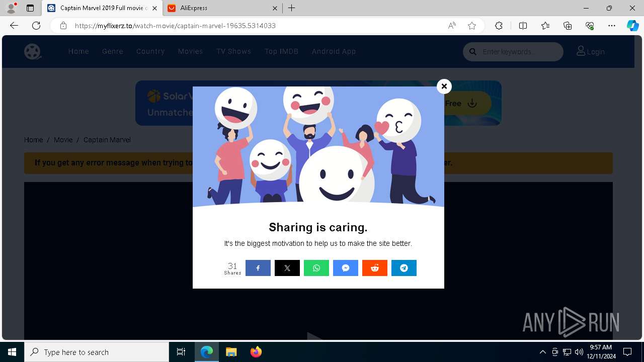Close the Captain Marvel tab
644x362 pixels.
(154, 8)
